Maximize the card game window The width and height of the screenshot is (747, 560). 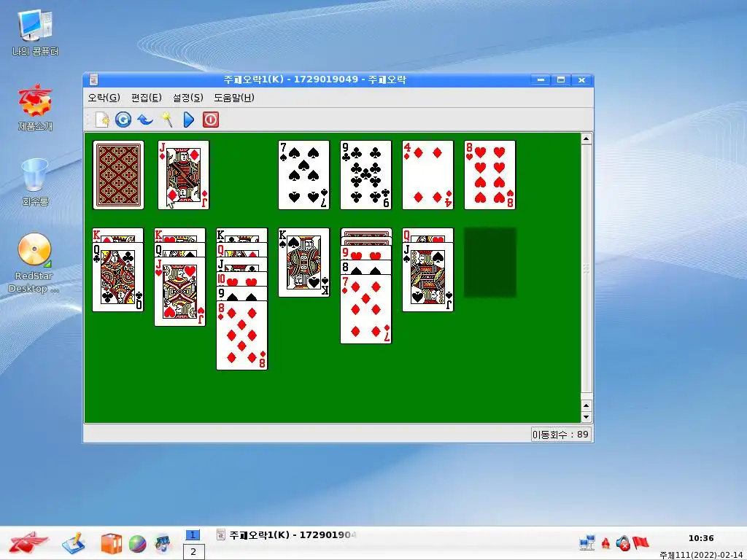coord(561,80)
